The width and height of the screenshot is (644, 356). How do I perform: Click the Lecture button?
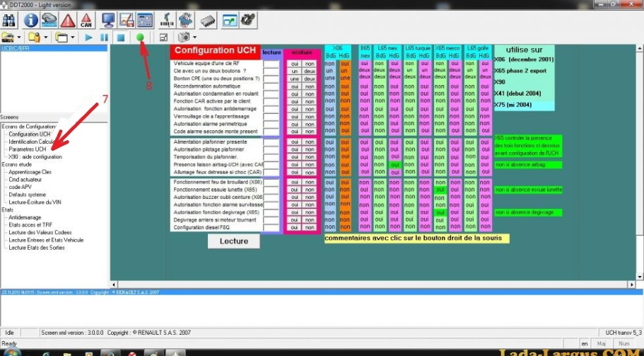pyautogui.click(x=234, y=241)
